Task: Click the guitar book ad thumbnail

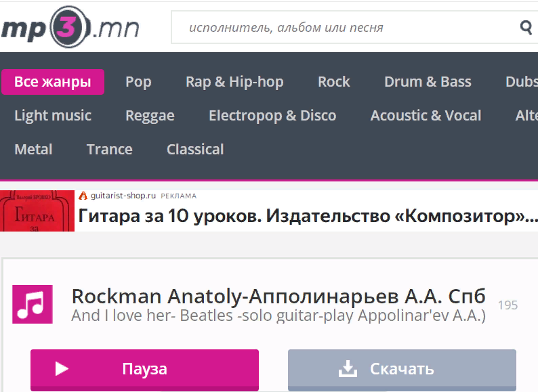Action: [x=37, y=211]
